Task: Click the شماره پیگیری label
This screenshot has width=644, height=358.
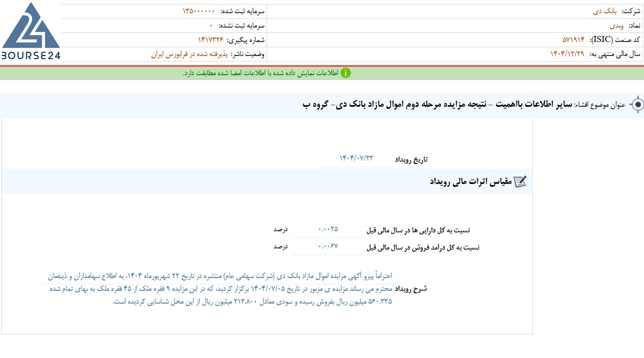Action: [x=245, y=40]
